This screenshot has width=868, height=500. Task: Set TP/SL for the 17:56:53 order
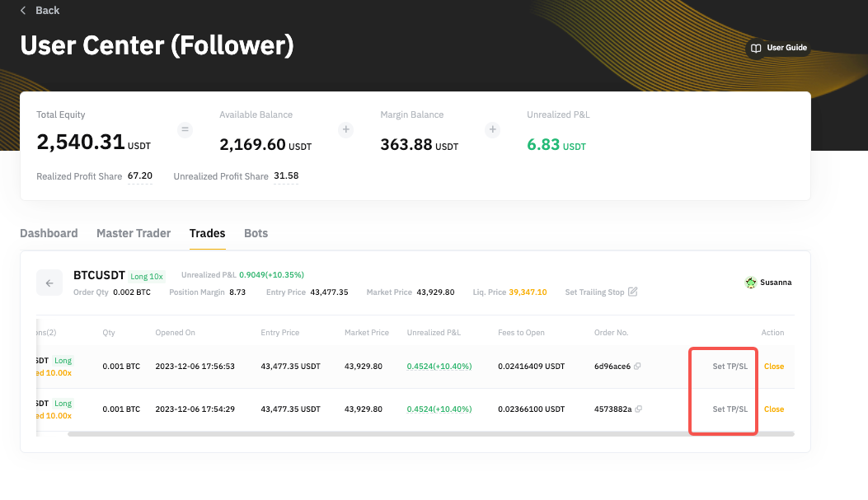point(730,367)
